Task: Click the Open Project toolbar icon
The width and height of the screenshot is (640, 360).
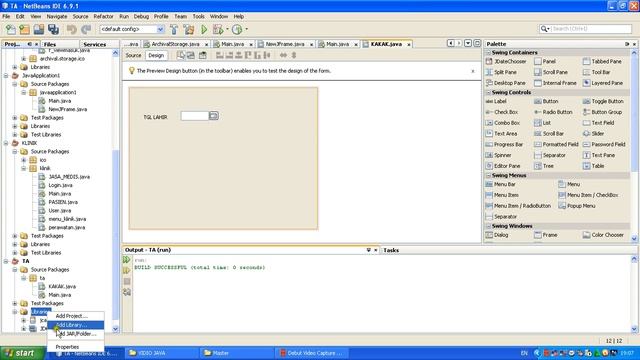Action: pos(39,29)
